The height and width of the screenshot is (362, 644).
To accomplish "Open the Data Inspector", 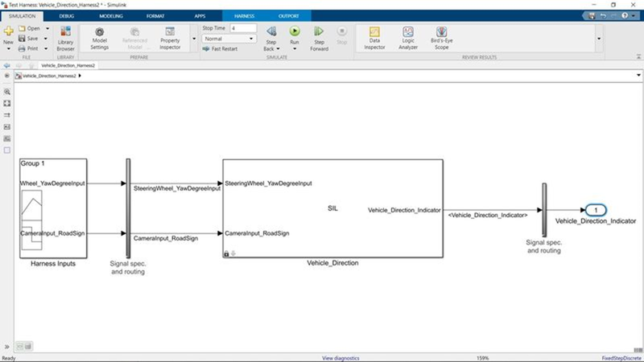I will 374,39.
